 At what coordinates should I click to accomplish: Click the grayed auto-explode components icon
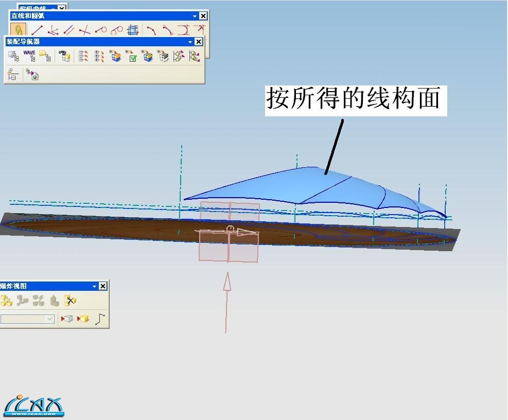tap(38, 301)
